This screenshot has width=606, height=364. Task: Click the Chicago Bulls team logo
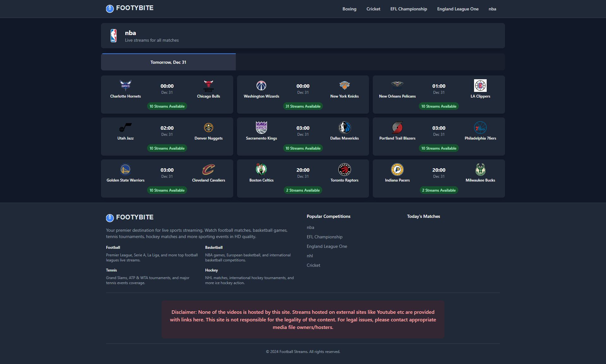(x=208, y=86)
